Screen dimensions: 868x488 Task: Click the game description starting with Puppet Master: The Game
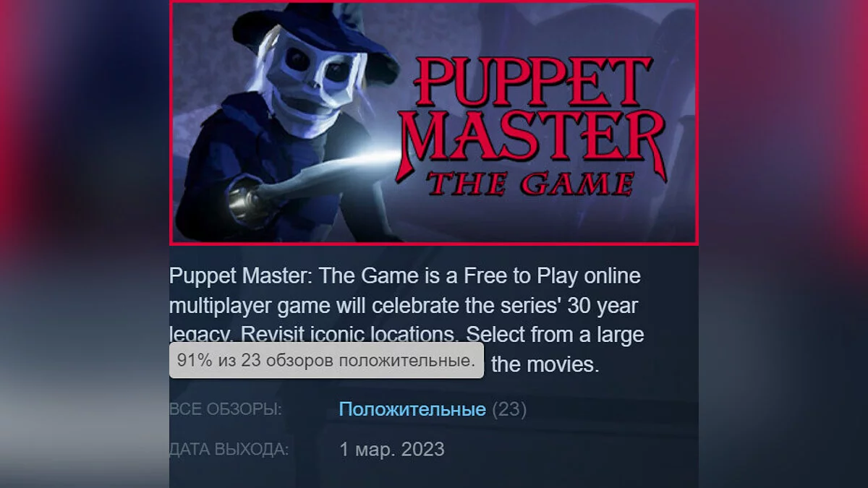coord(407,320)
